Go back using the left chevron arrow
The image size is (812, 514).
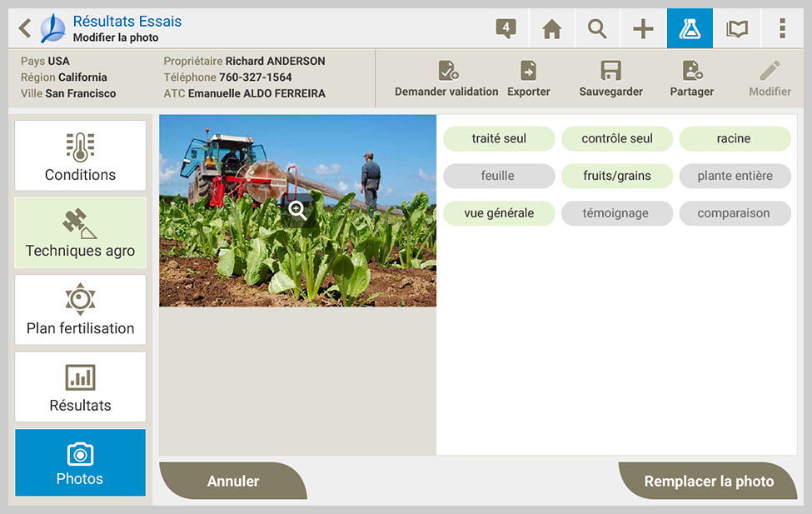[x=25, y=29]
